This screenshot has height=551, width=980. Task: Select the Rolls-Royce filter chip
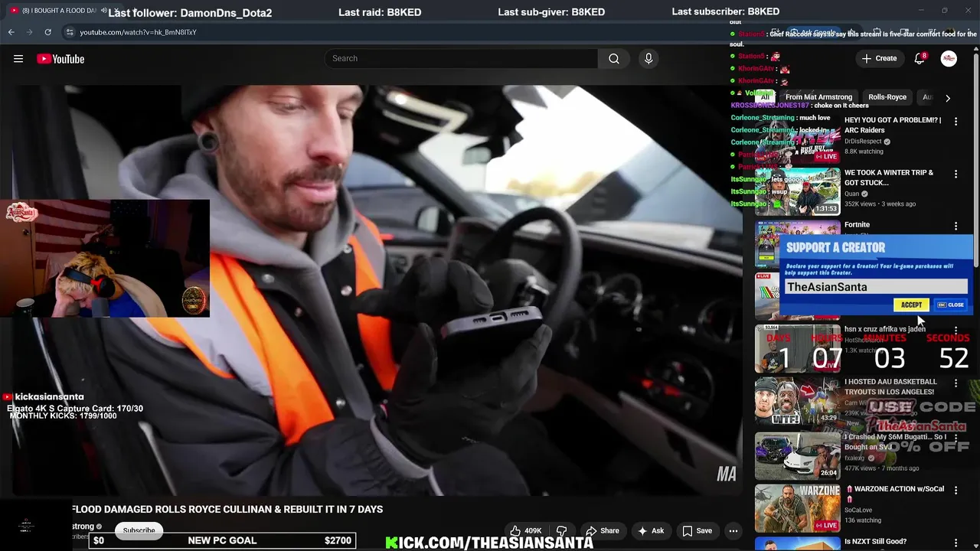(x=887, y=97)
